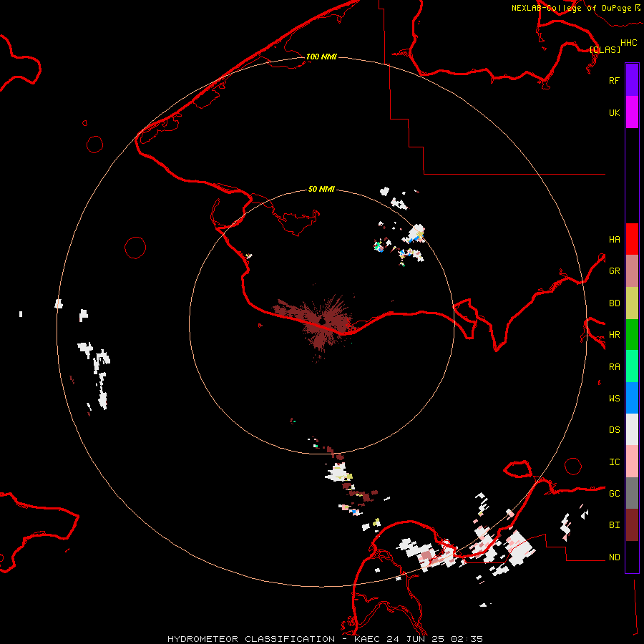Click the GR legend label
The height and width of the screenshot is (644, 644).
pyautogui.click(x=614, y=271)
